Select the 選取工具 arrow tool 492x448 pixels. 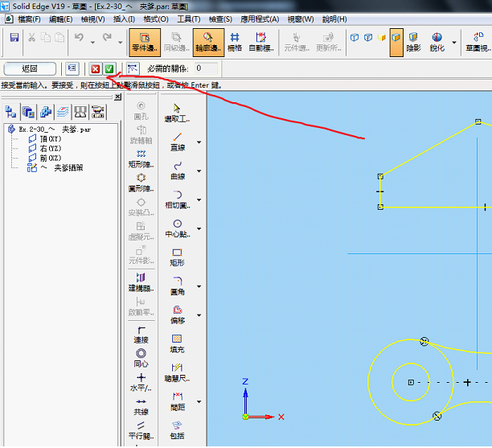click(178, 113)
